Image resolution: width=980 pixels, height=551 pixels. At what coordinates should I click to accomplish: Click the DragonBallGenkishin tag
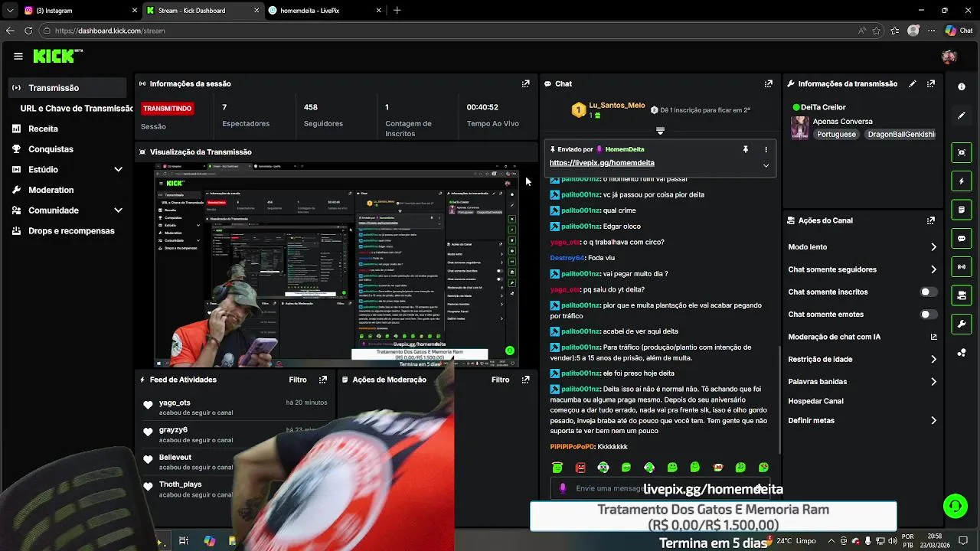[900, 135]
